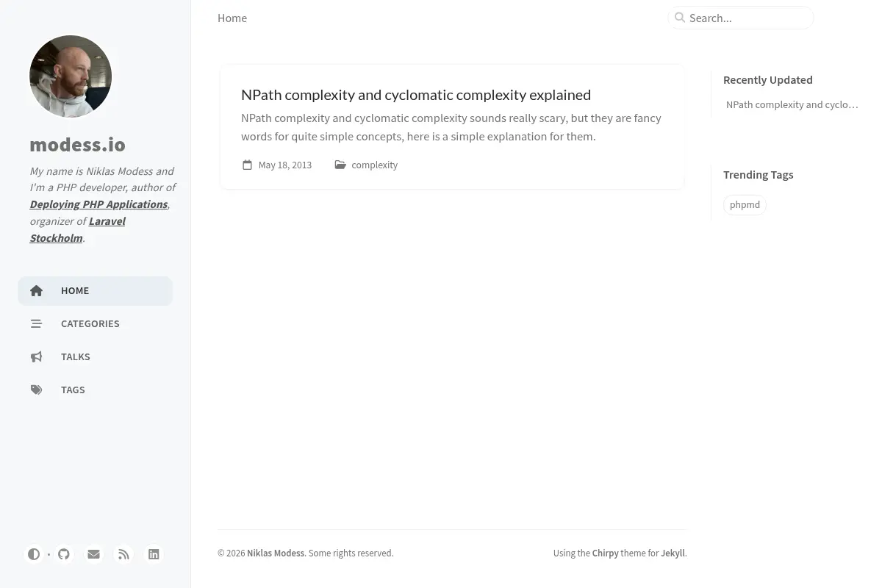This screenshot has width=882, height=588.
Task: Open the Laravel Stockholm link
Action: coord(77,229)
